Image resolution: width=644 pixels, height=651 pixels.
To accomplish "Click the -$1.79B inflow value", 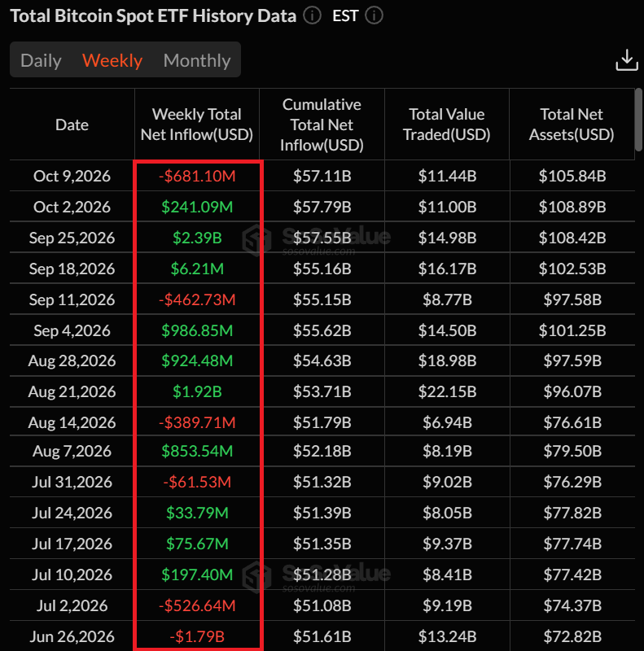I will 197,636.
